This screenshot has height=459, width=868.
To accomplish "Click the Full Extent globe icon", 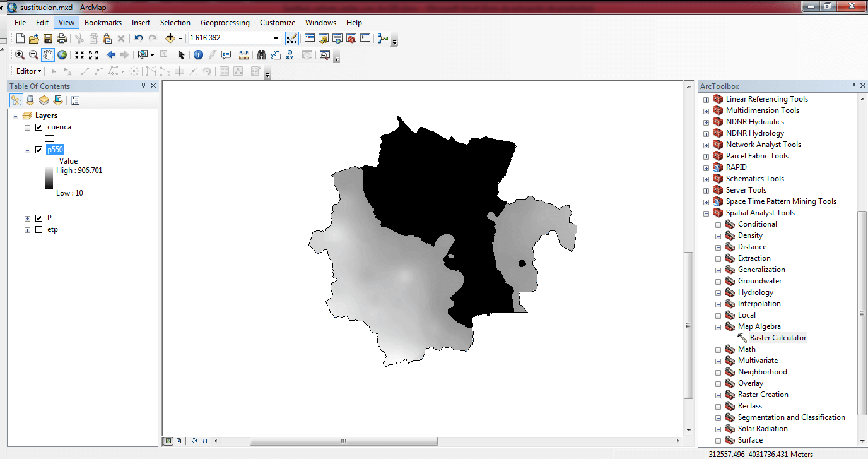I will point(62,55).
